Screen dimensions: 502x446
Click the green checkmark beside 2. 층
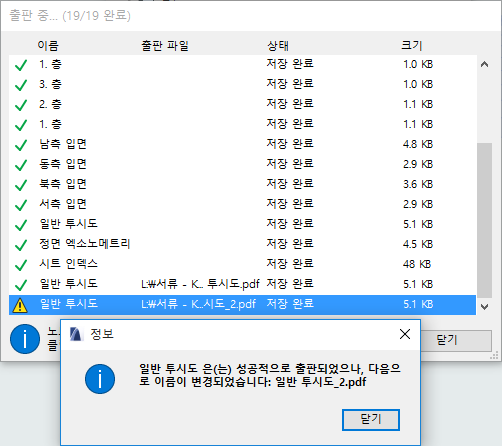point(21,105)
